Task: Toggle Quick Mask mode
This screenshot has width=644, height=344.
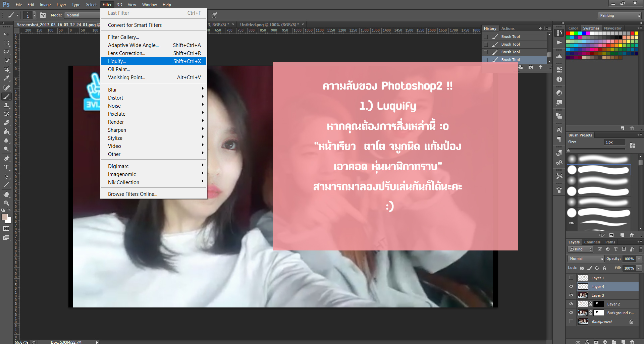Action: 6,229
